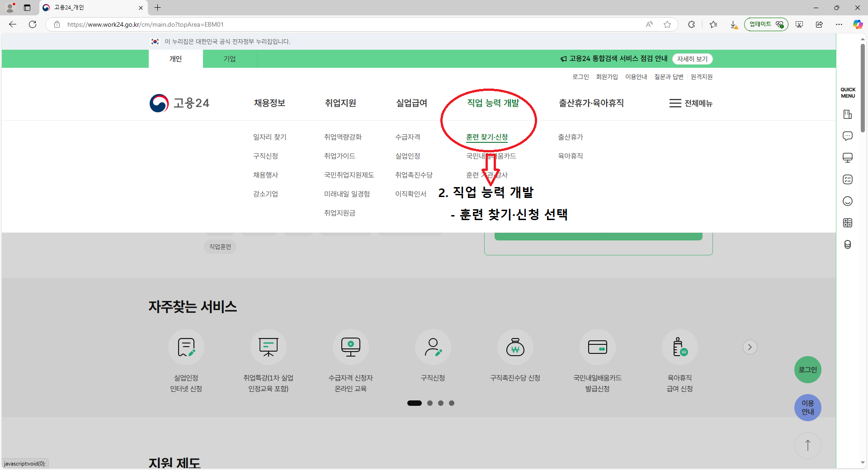Show next services with right chevron arrow
Image resolution: width=868 pixels, height=470 pixels.
tap(750, 347)
